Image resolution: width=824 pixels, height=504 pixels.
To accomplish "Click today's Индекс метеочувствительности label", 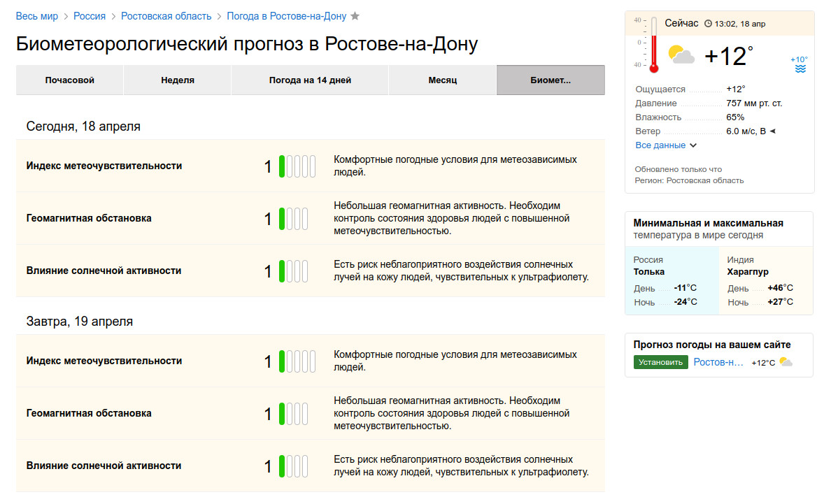I will 104,166.
